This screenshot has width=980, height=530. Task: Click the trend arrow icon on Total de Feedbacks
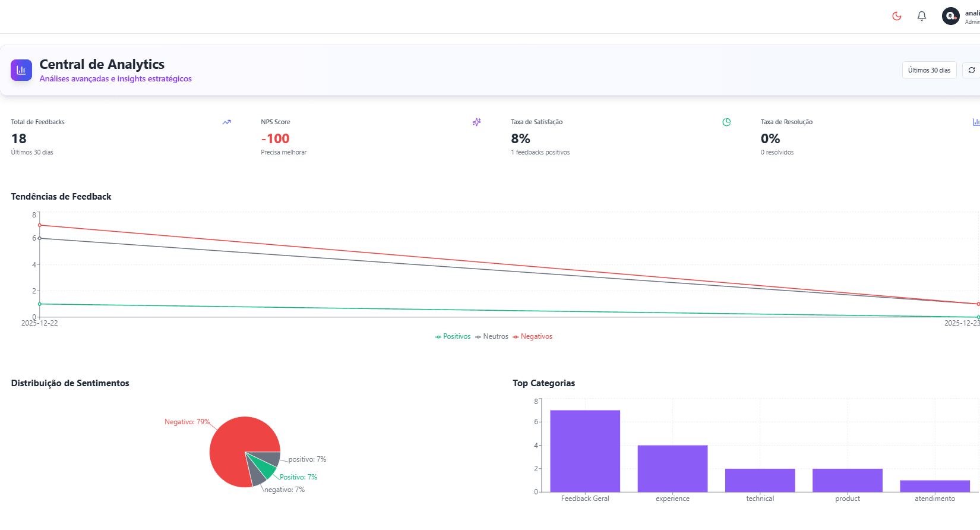226,122
